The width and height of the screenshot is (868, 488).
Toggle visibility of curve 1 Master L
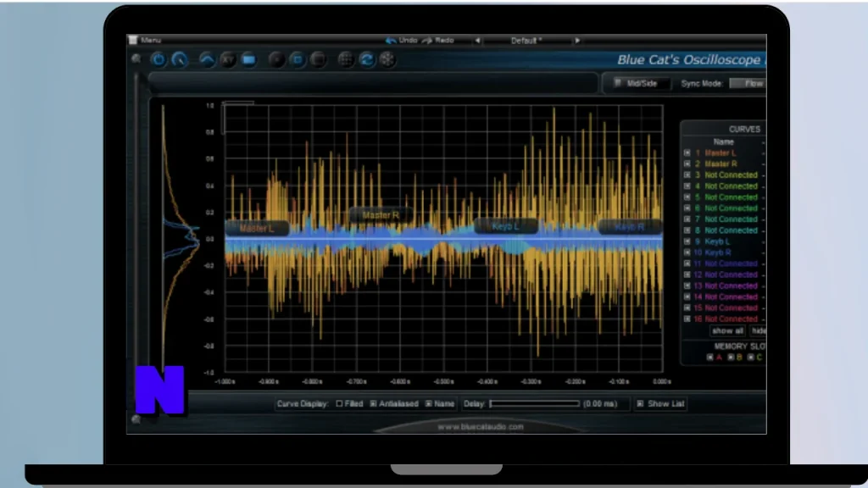point(687,152)
